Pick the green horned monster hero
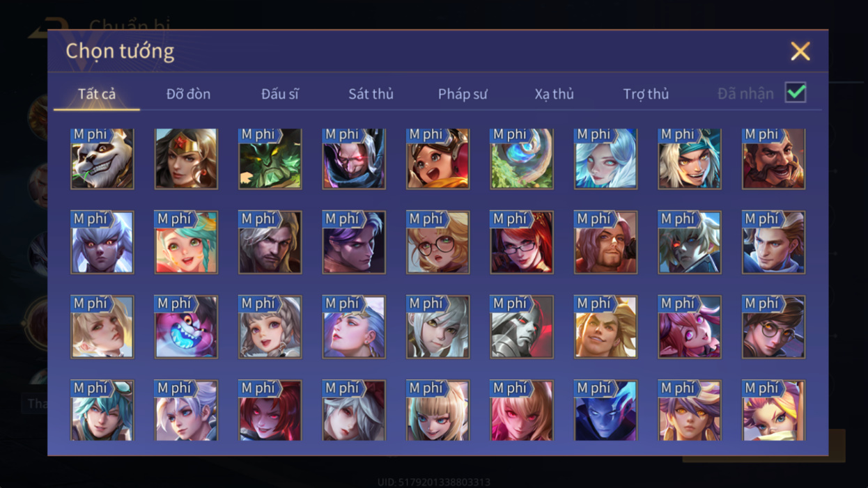The image size is (868, 488). pyautogui.click(x=270, y=159)
